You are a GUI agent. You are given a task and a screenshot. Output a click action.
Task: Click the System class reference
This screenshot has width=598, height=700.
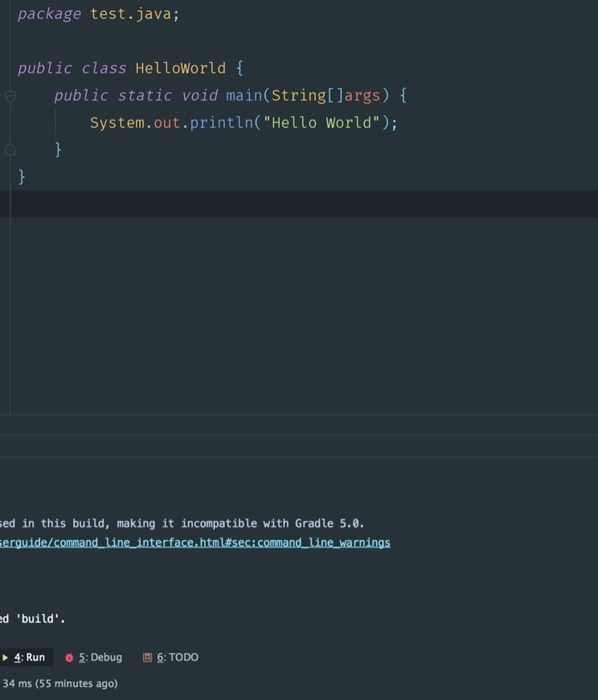click(x=117, y=123)
